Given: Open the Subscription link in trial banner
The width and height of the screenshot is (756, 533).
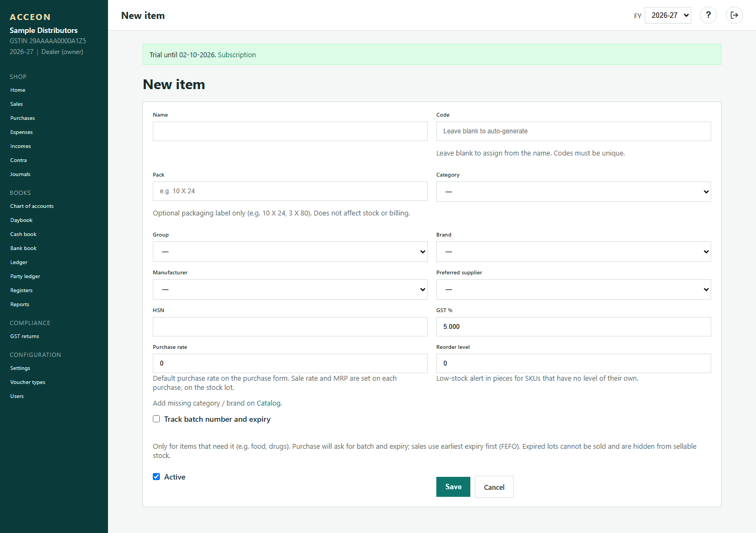Looking at the screenshot, I should 237,55.
